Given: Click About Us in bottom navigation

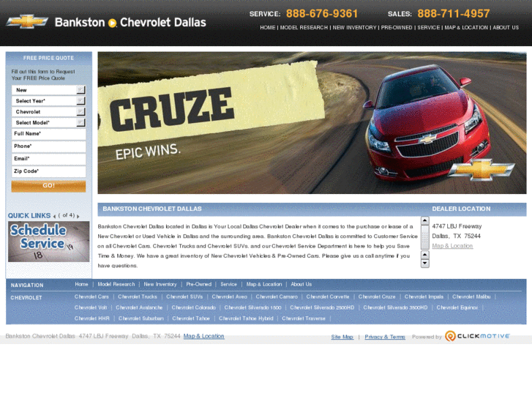Looking at the screenshot, I should [301, 284].
